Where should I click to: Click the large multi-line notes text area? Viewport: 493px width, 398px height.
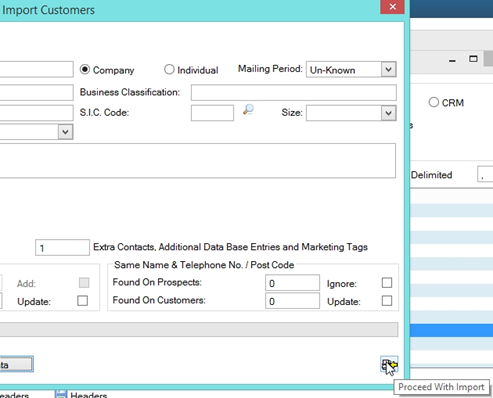198,161
